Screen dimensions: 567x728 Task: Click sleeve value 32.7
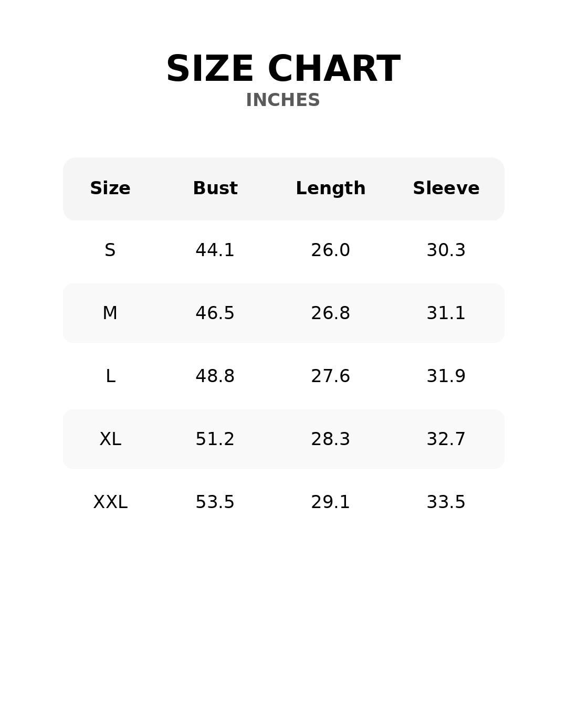(x=446, y=439)
